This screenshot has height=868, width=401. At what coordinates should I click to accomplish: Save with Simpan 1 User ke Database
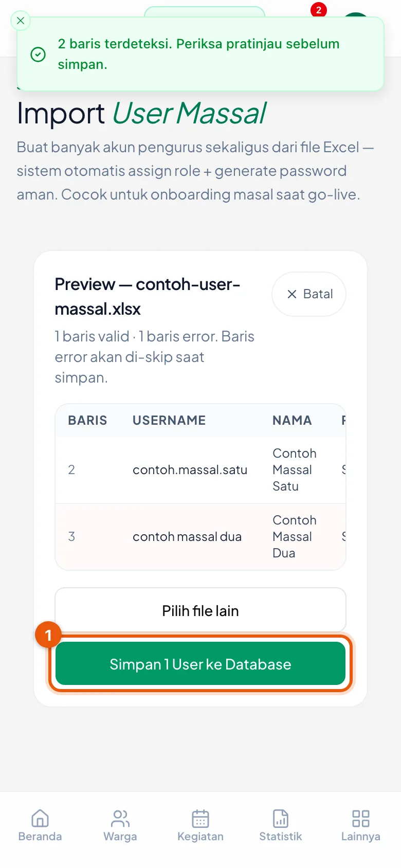tap(200, 664)
